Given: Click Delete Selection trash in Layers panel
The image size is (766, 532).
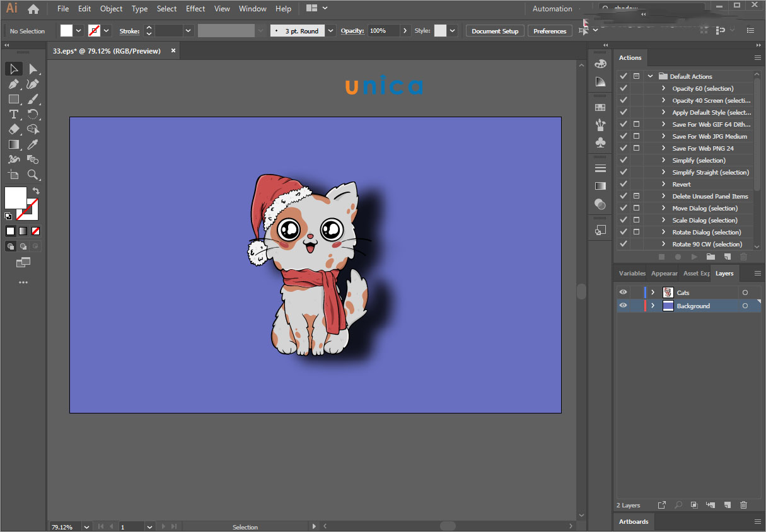Looking at the screenshot, I should 743,505.
